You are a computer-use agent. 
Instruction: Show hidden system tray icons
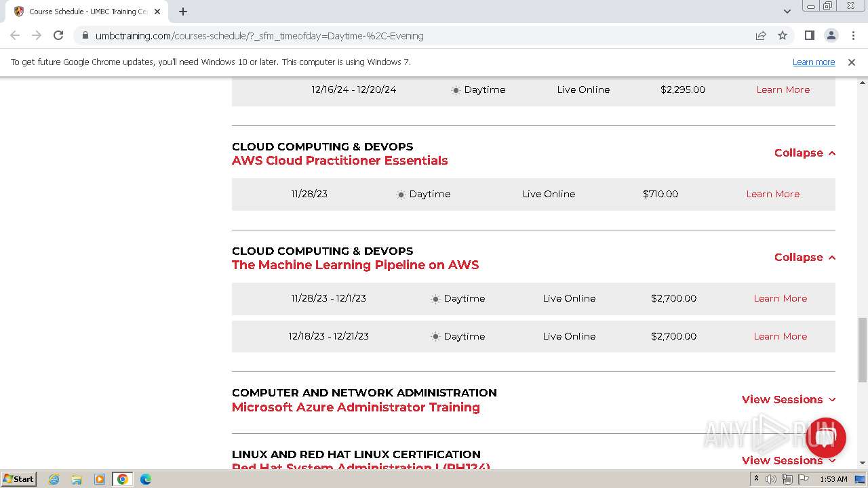756,479
